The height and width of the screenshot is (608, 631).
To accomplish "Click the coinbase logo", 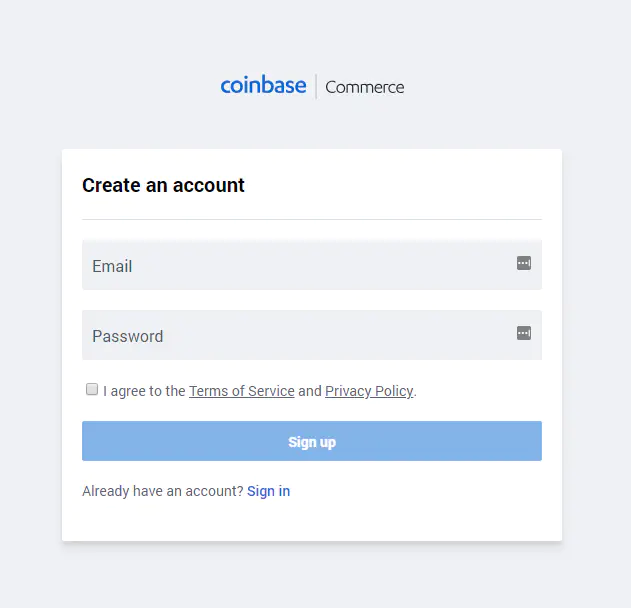I will point(263,86).
